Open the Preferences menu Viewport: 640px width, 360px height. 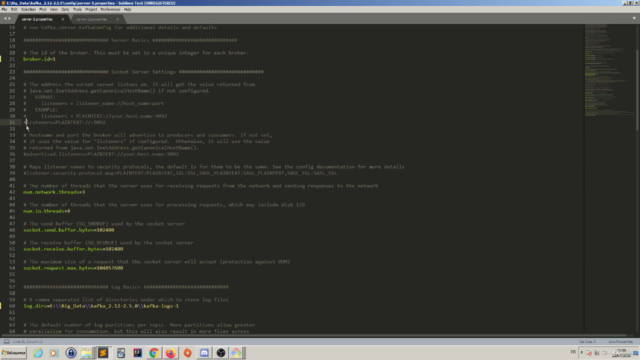110,9
